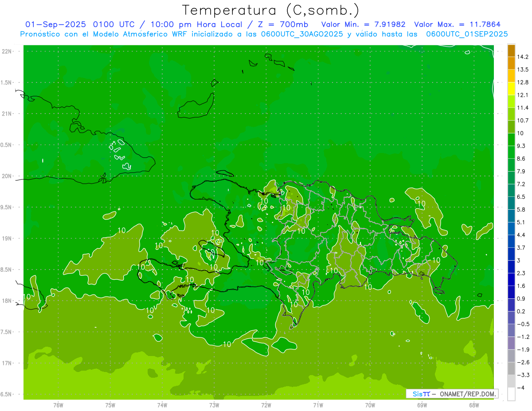Select "Valor Min. = 7.91982" text
This screenshot has height=411, width=532.
point(363,24)
